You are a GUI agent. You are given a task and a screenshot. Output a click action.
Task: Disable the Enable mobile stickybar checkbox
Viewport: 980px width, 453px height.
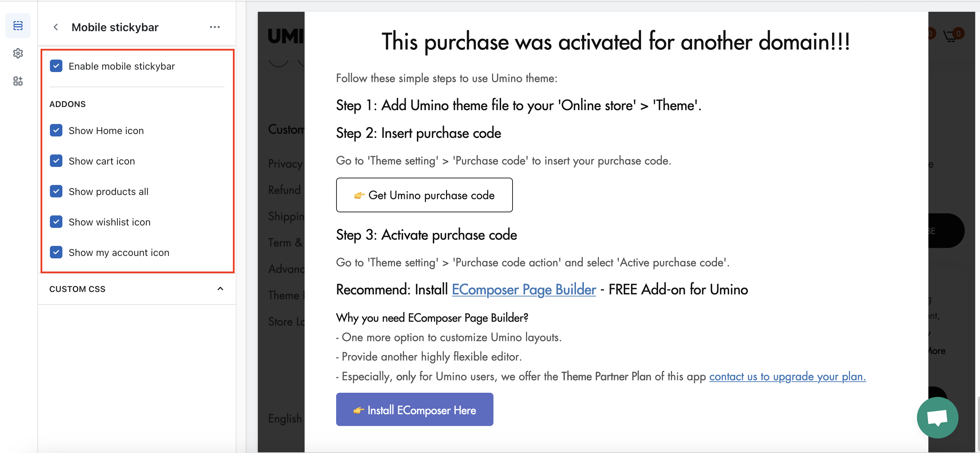coord(56,66)
